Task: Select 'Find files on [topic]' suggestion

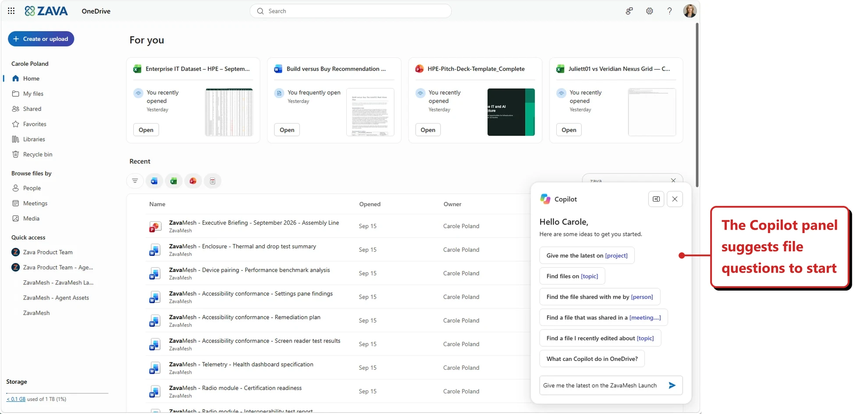Action: (572, 276)
